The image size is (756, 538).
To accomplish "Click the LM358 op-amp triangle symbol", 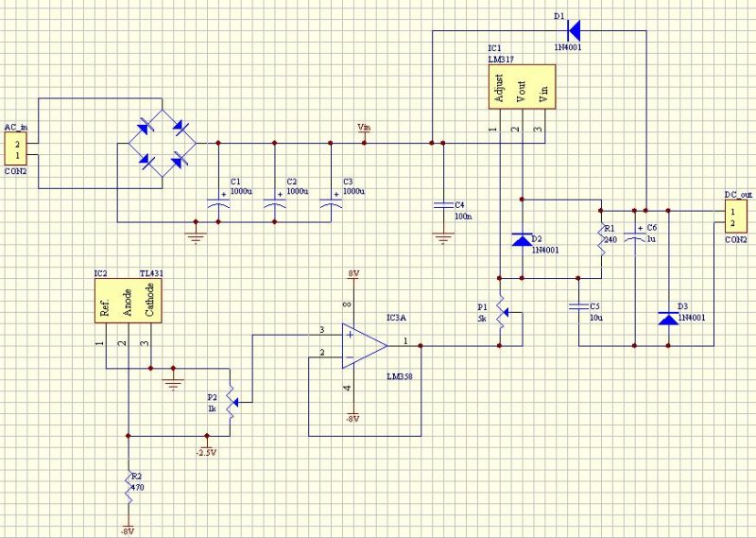I will [365, 345].
